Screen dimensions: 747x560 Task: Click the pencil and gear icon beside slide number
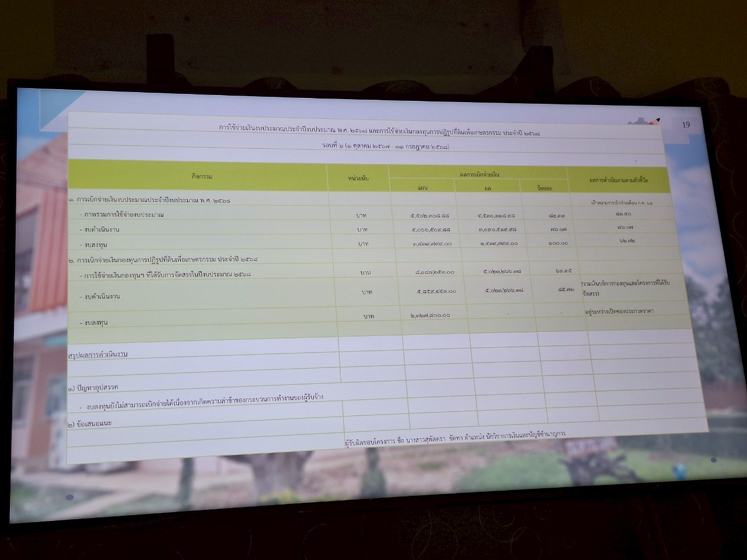pyautogui.click(x=645, y=122)
